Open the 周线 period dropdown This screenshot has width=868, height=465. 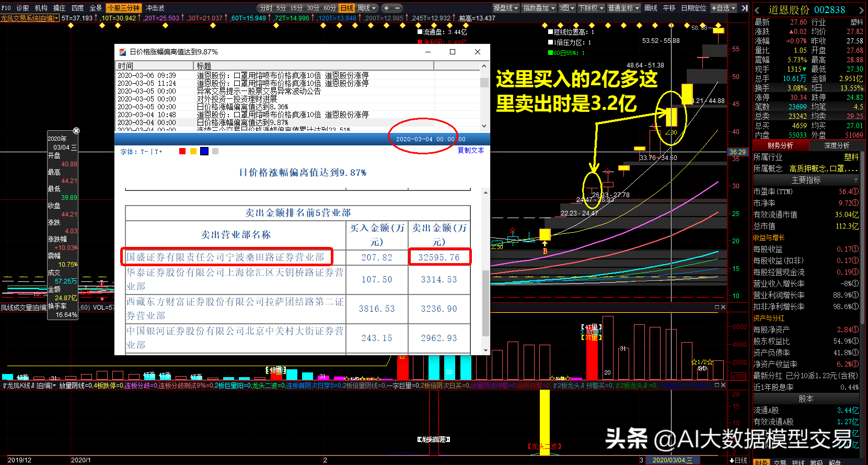pyautogui.click(x=367, y=8)
